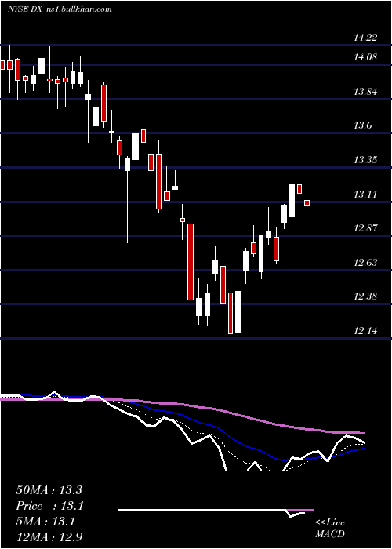The image size is (392, 549).
Task: Select the 13.6 price level label
Action: tap(362, 125)
